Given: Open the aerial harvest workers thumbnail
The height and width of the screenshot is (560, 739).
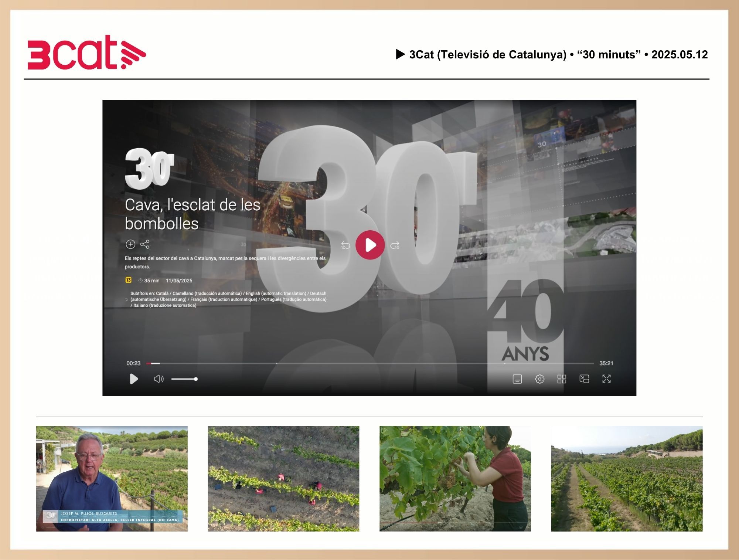Looking at the screenshot, I should [283, 479].
